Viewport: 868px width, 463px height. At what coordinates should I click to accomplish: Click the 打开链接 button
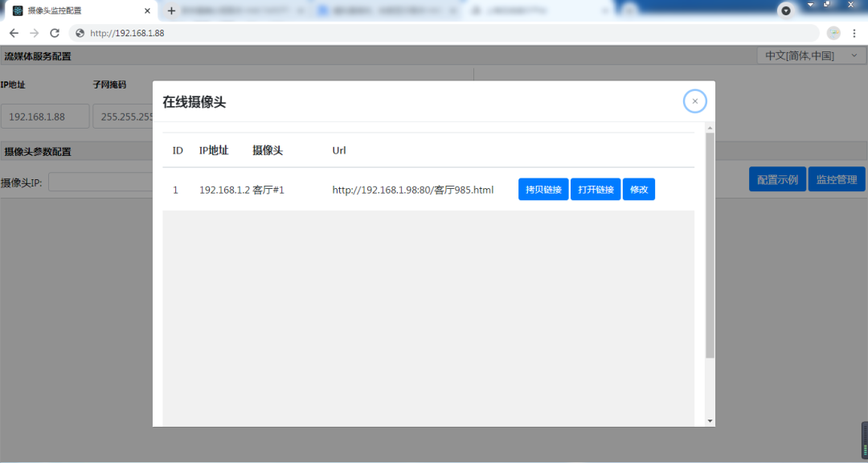pos(596,190)
